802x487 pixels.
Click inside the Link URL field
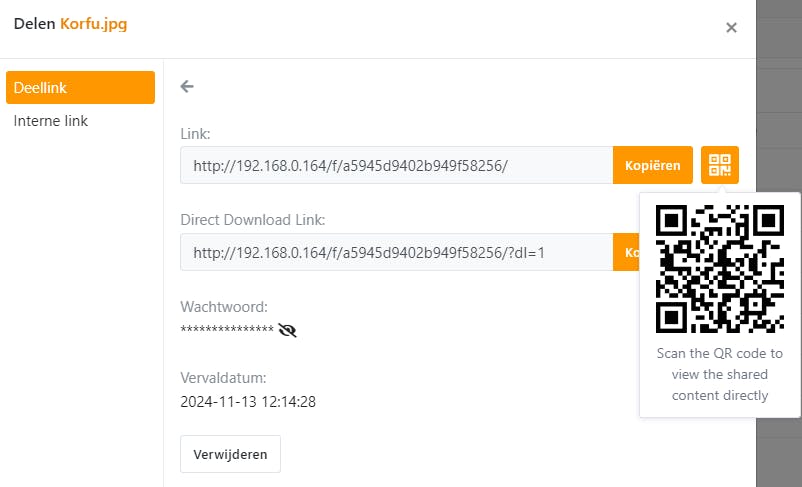click(x=396, y=165)
